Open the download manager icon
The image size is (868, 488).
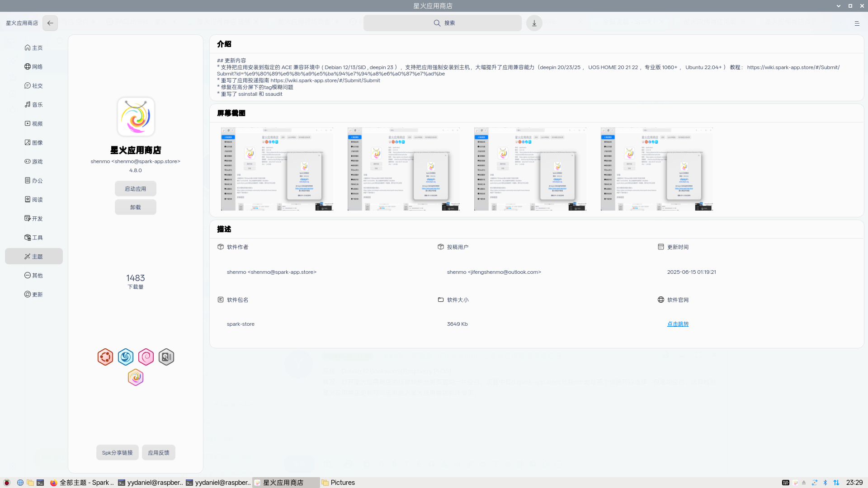click(x=534, y=23)
